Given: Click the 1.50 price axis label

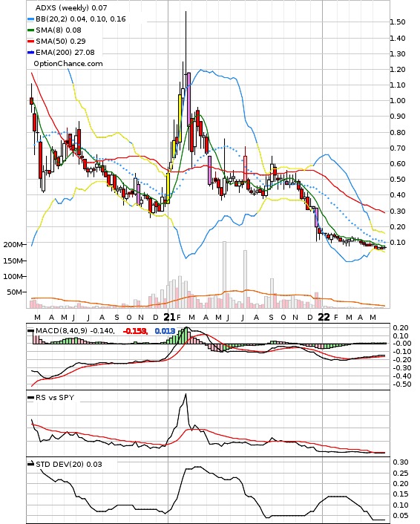Looking at the screenshot, I should coord(398,22).
